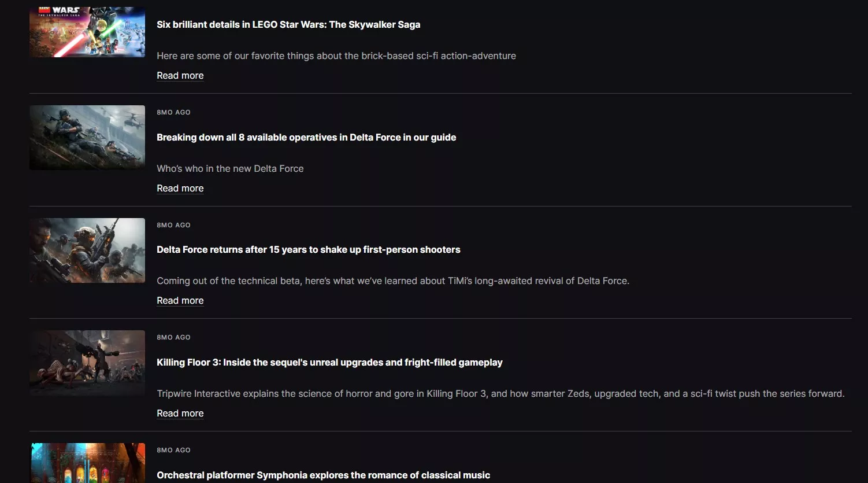Click the 'brick-based sci-fi action-adventure' description text

pyautogui.click(x=336, y=56)
